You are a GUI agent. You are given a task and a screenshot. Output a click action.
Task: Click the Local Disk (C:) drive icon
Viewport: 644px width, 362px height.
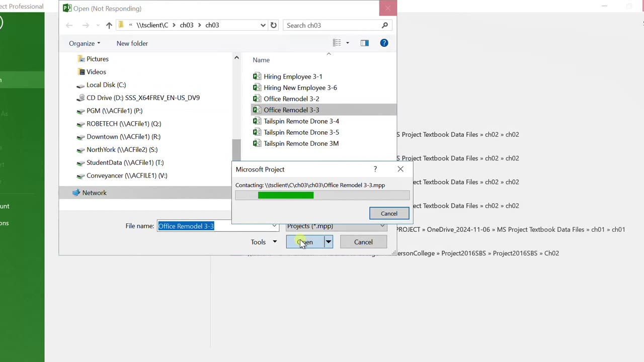[80, 85]
